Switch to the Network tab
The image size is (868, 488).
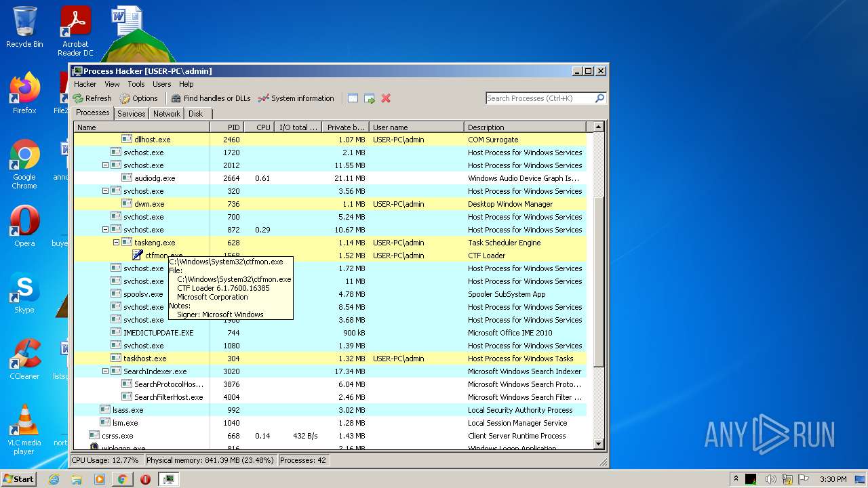(166, 114)
